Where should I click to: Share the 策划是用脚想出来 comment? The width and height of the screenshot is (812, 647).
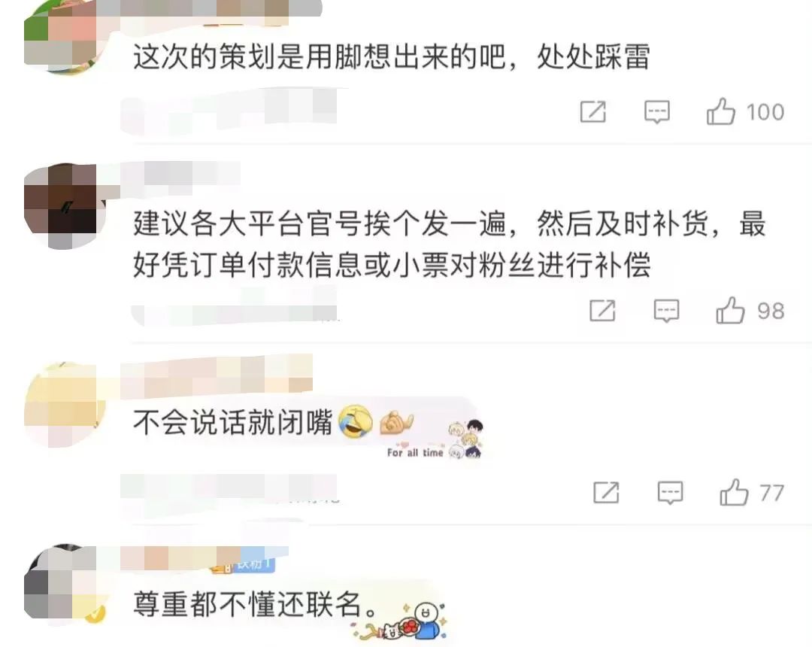tap(593, 112)
